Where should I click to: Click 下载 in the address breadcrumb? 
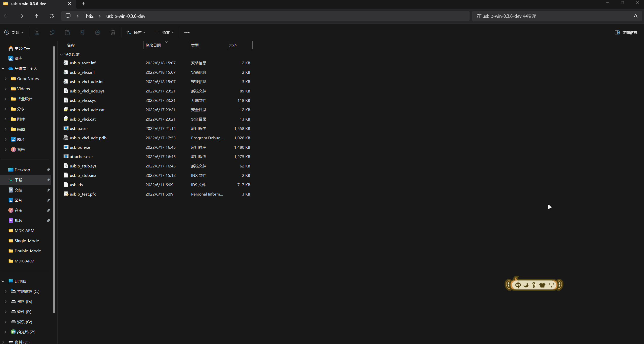pyautogui.click(x=89, y=16)
